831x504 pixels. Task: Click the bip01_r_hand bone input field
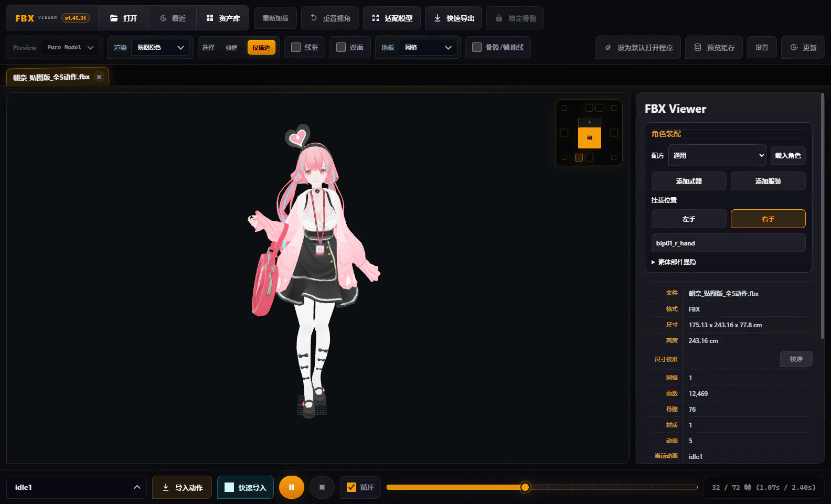click(728, 243)
